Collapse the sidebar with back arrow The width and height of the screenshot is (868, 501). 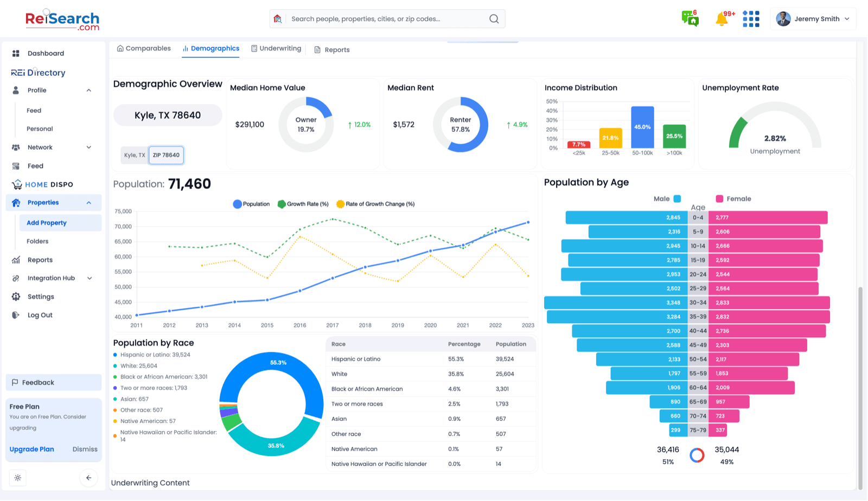pos(88,478)
